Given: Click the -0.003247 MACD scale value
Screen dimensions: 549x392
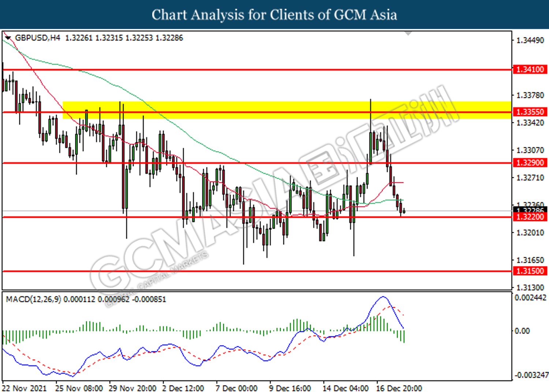Looking at the screenshot, I should (531, 375).
